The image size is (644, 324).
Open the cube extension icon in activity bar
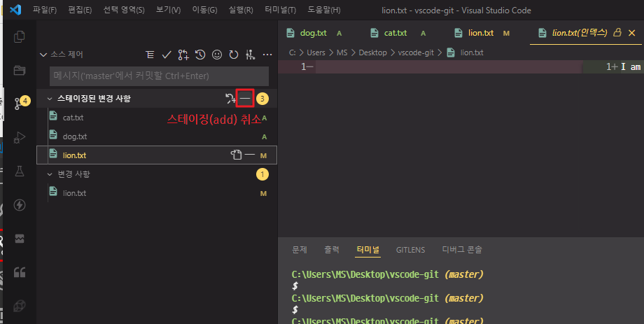pyautogui.click(x=20, y=306)
